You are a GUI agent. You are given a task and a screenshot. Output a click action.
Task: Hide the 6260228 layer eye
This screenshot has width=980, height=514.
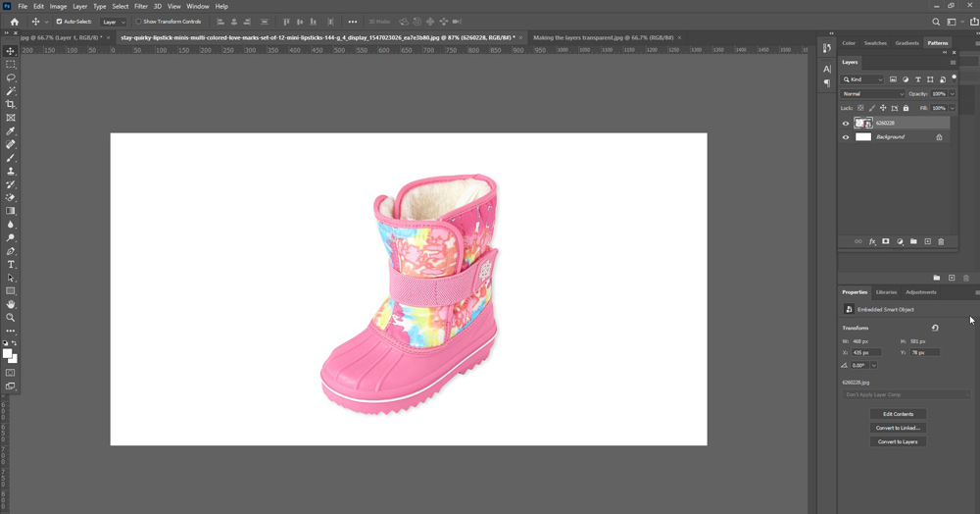[846, 124]
